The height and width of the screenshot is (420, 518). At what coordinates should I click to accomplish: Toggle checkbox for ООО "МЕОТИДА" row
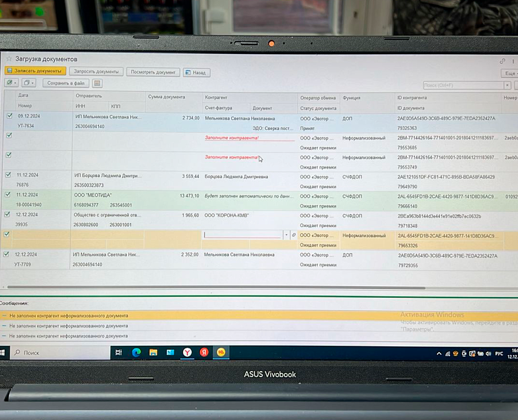7,195
